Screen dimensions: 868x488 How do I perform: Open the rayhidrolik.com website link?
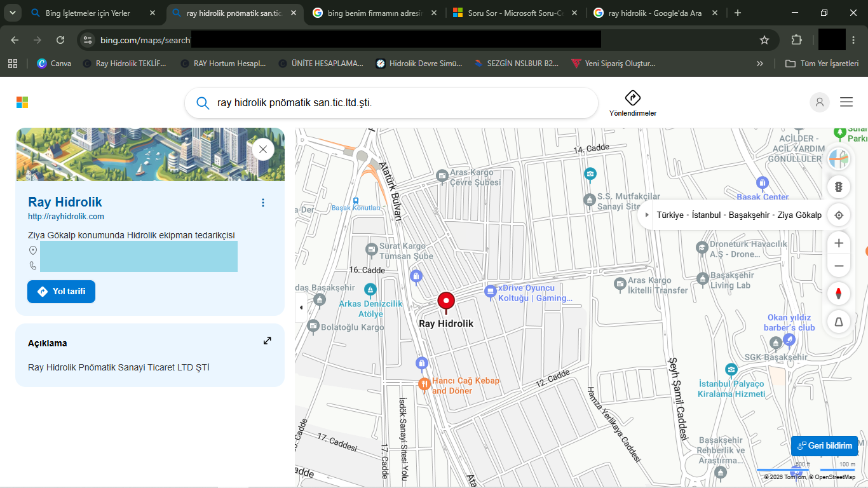point(66,217)
